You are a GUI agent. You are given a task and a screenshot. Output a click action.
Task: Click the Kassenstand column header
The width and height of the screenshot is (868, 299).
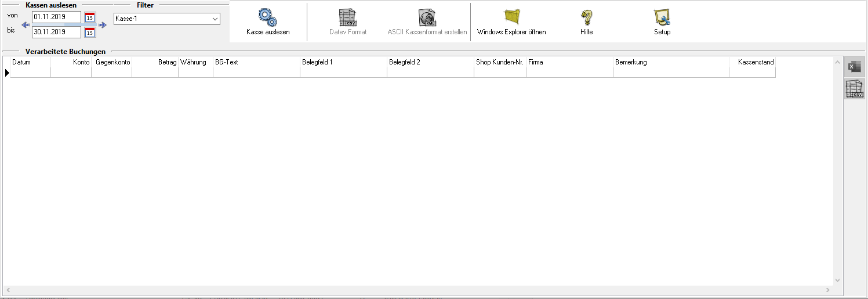pyautogui.click(x=752, y=63)
